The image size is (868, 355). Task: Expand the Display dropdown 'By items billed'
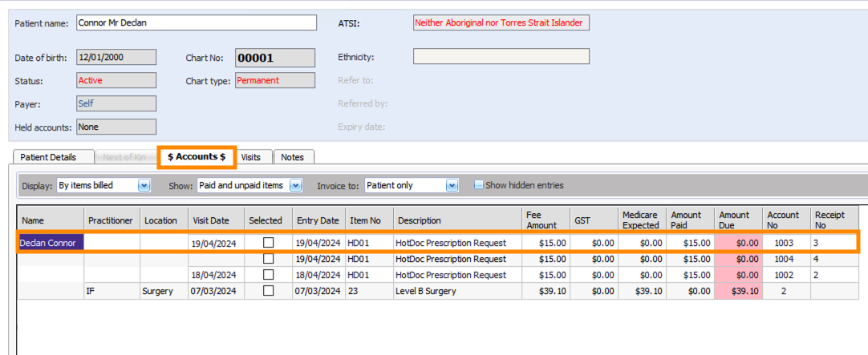(x=144, y=186)
